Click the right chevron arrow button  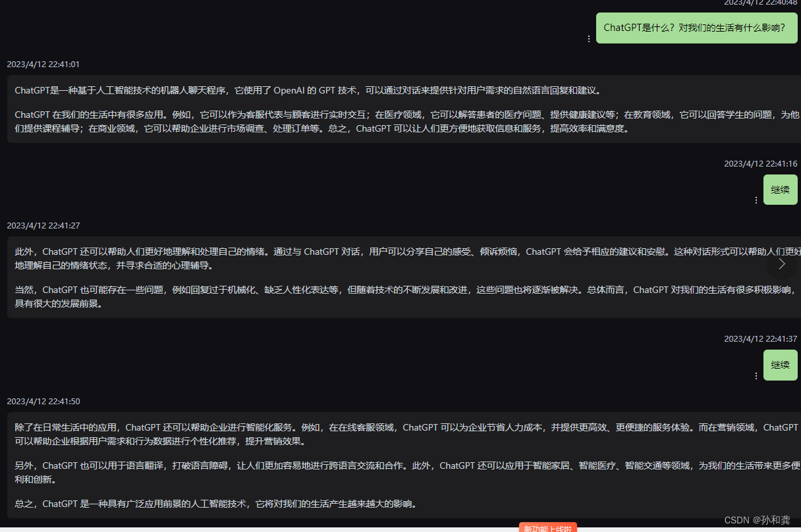tap(782, 264)
